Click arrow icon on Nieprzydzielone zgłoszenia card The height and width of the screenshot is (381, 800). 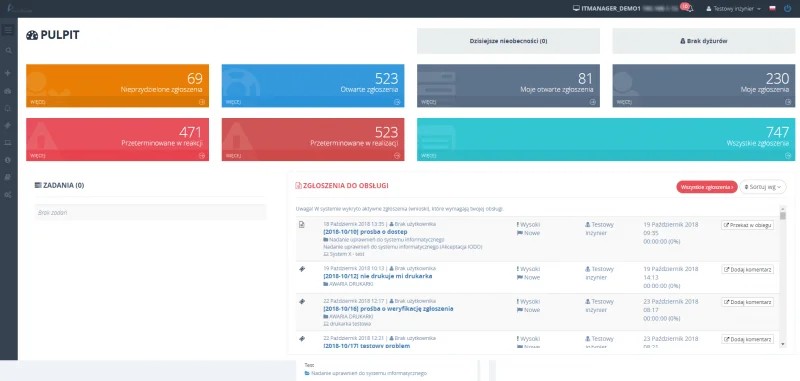202,101
